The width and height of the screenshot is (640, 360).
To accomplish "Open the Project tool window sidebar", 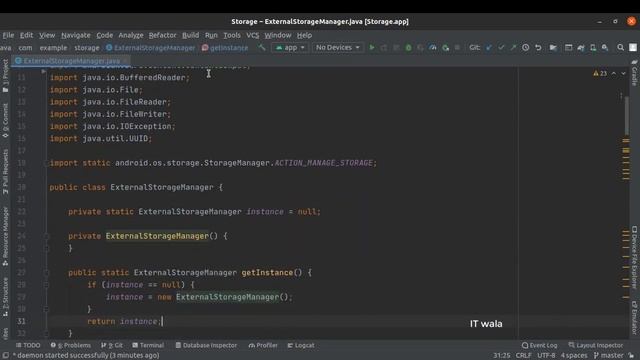I will click(5, 76).
